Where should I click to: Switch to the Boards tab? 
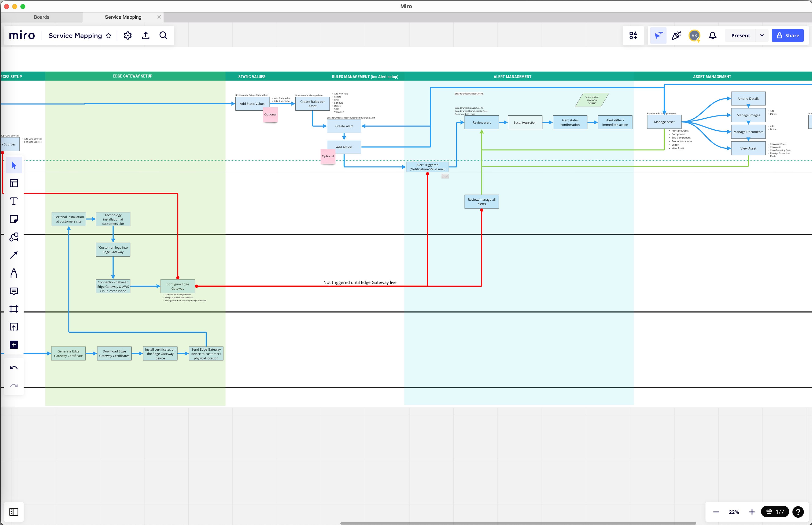[42, 17]
